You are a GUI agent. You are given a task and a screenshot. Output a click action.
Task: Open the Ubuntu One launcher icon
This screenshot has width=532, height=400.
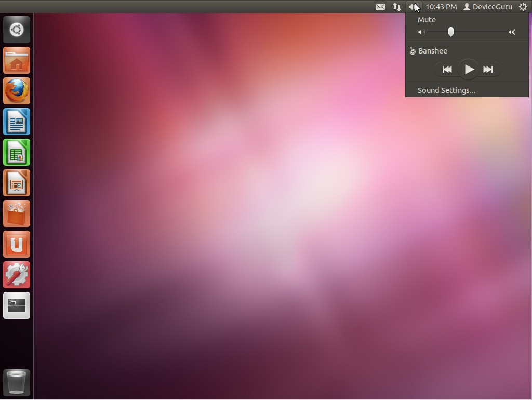pyautogui.click(x=17, y=244)
